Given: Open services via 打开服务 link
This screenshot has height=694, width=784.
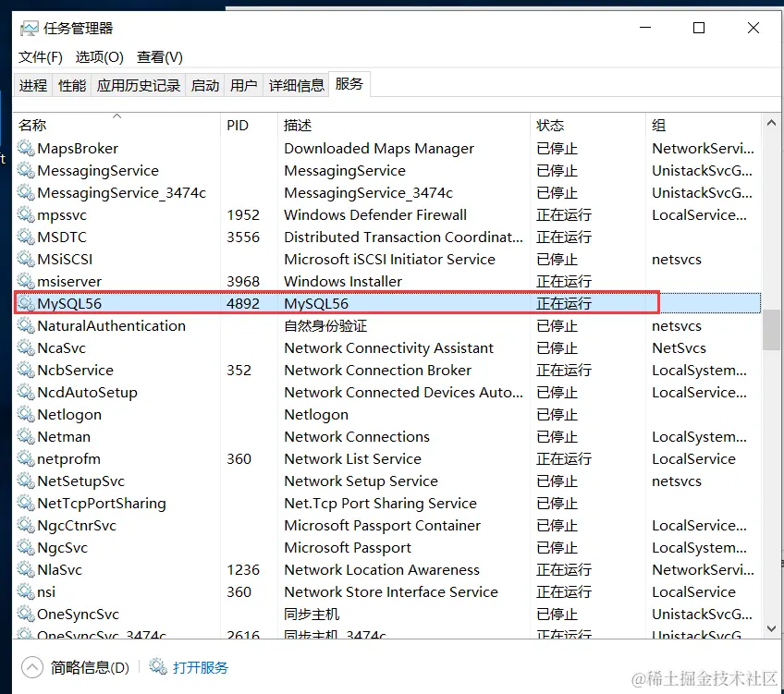Looking at the screenshot, I should pos(201,667).
